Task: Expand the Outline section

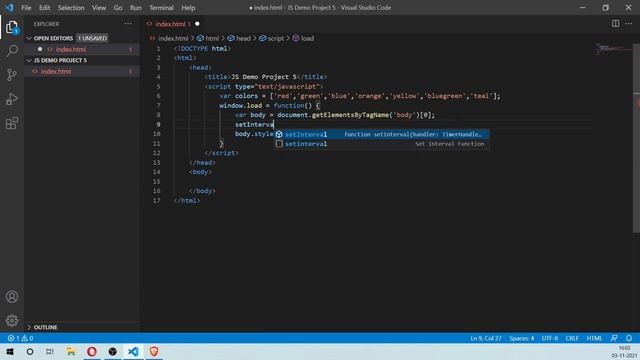Action: [x=29, y=327]
